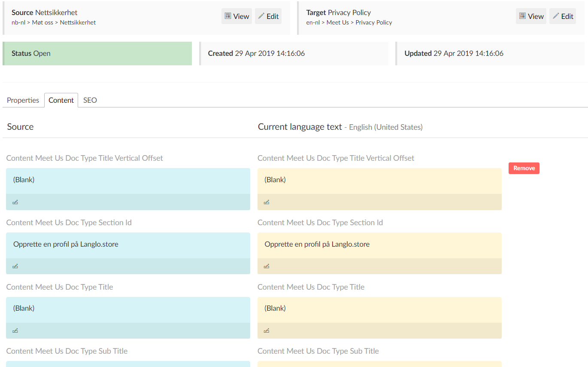588x367 pixels.
Task: Click source label Content Meet Us Doc Type Title Vertical Offset
Action: point(85,158)
